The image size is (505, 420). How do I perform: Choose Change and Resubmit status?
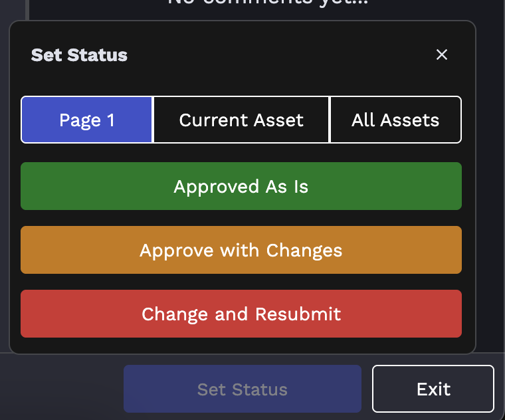[241, 314]
